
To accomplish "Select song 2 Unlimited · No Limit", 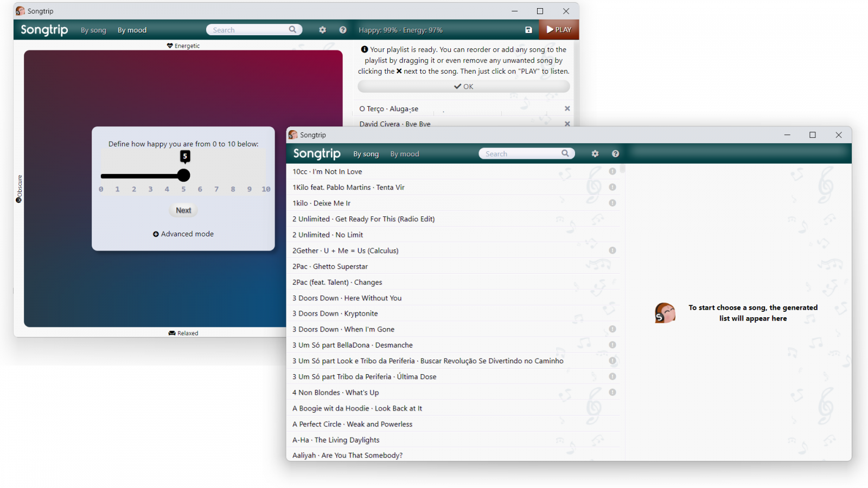I will 454,235.
